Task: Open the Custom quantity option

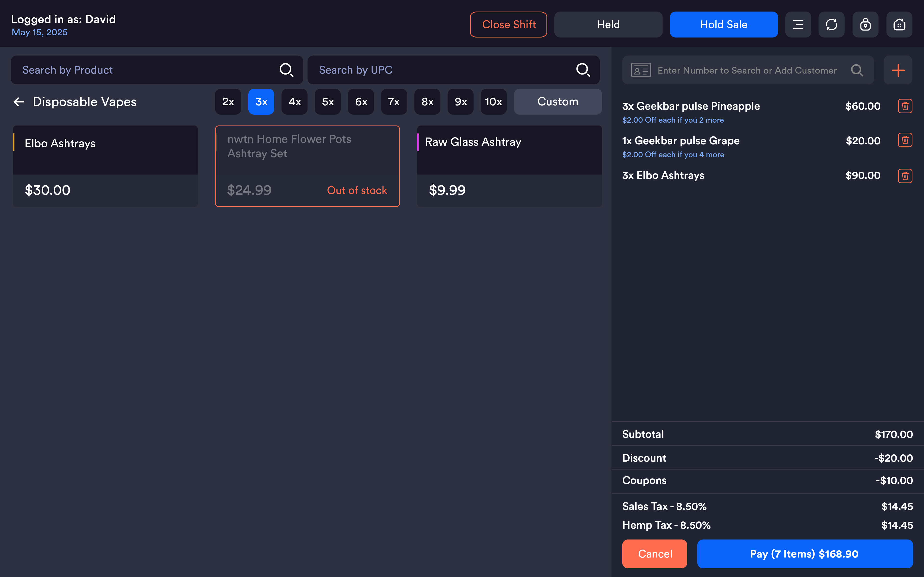Action: (558, 101)
